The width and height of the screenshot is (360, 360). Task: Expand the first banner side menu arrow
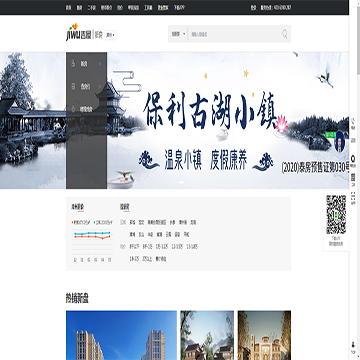(99, 63)
